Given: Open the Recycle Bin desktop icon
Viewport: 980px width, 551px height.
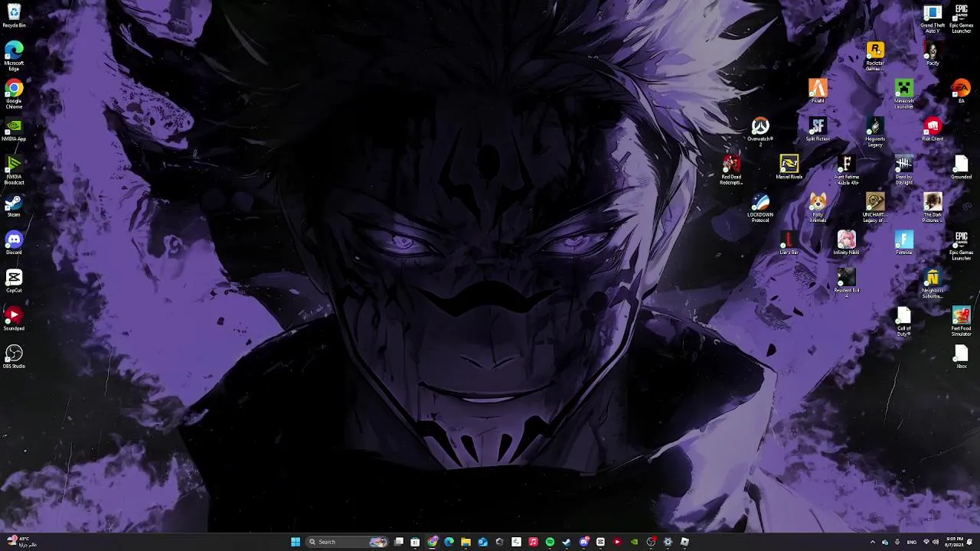Looking at the screenshot, I should pos(14,15).
